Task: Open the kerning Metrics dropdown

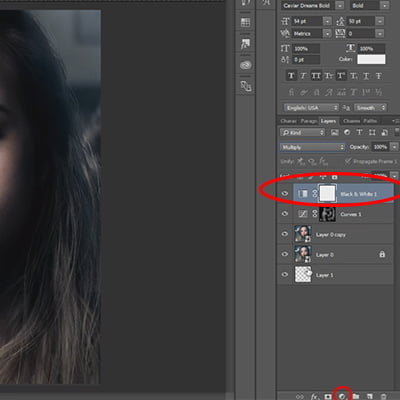Action: (x=327, y=33)
